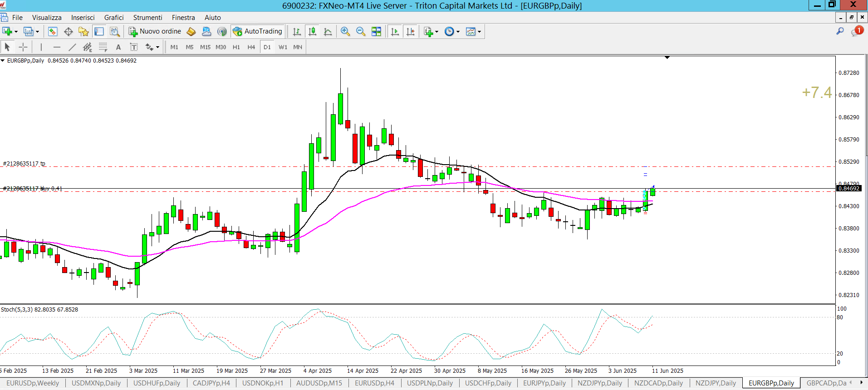868x390 pixels.
Task: Expand profiles dropdown arrow
Action: pyautogui.click(x=37, y=32)
